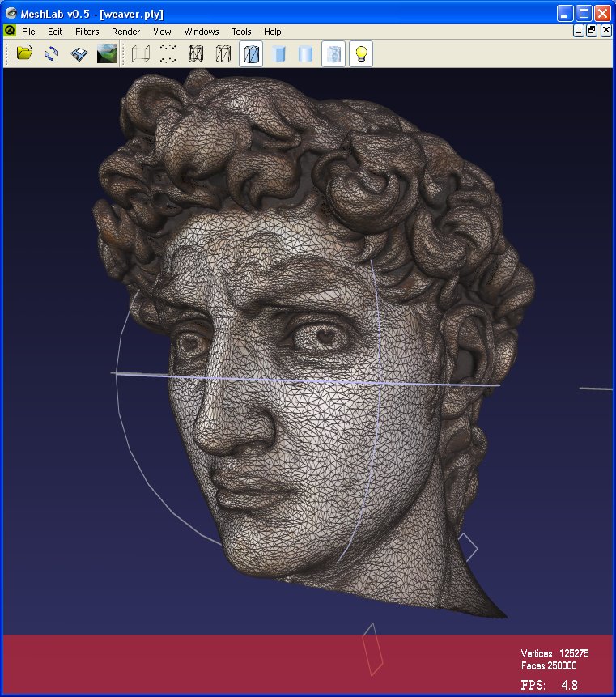
Task: Select the Smooth shading render mode
Action: [x=305, y=54]
